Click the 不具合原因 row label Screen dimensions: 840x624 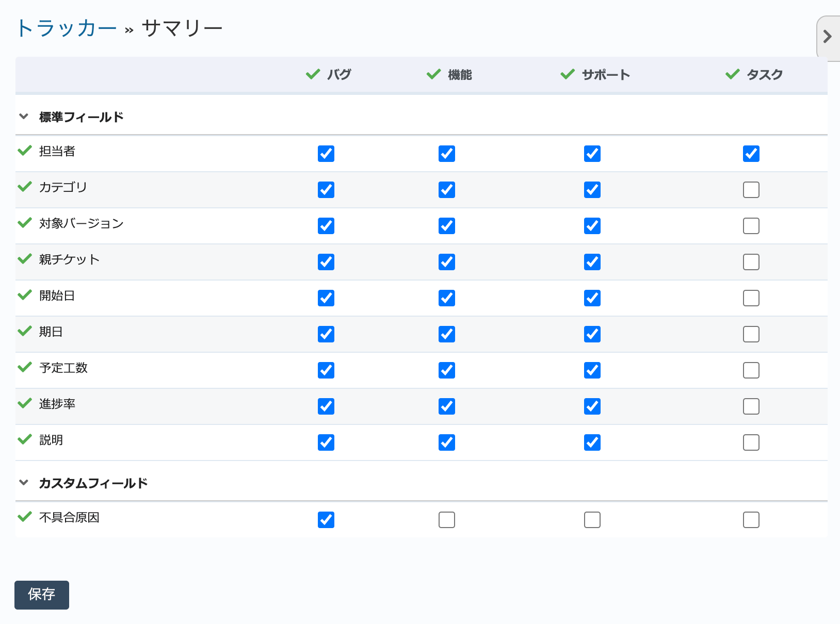69,517
